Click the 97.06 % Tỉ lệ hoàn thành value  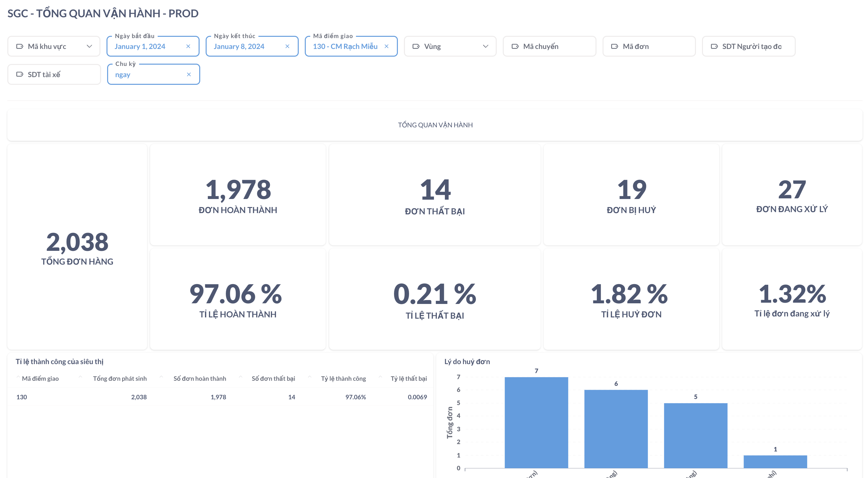coord(236,294)
